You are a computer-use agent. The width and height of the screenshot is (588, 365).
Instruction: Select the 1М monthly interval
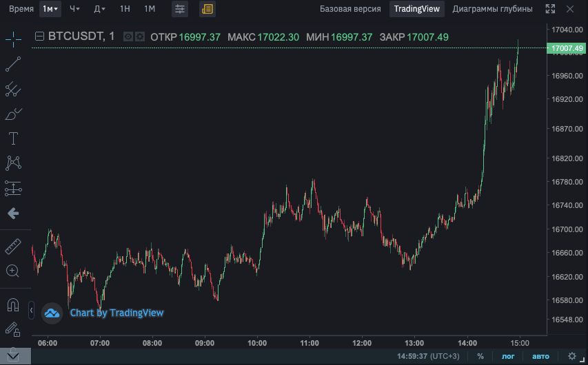click(x=150, y=9)
